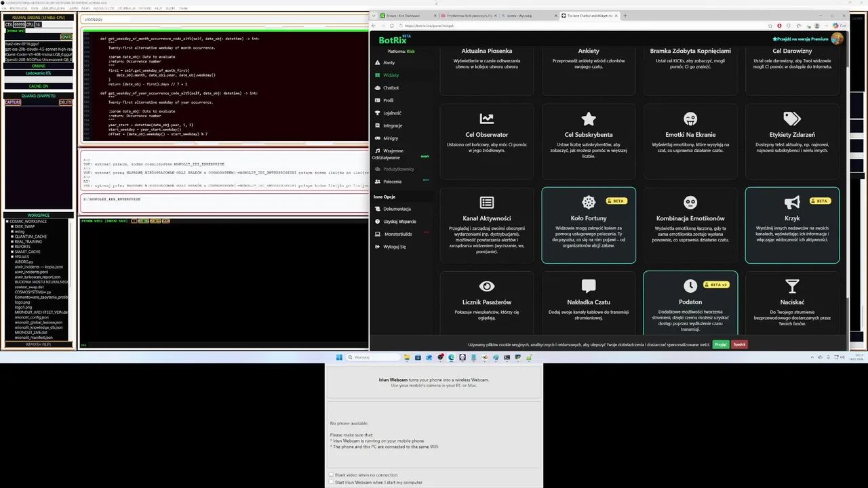The width and height of the screenshot is (868, 488).
Task: Click the cocktail glass icon on Naciskać card
Action: pos(792,286)
